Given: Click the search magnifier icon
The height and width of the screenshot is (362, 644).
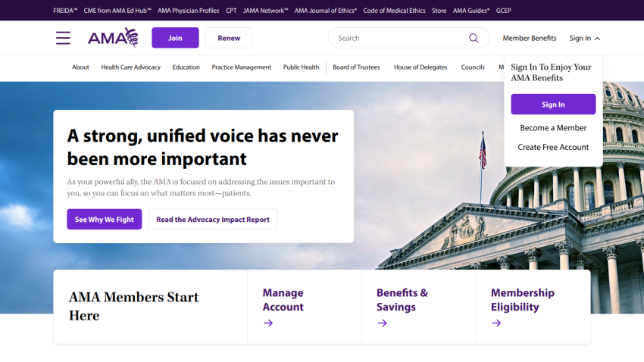Looking at the screenshot, I should (474, 38).
